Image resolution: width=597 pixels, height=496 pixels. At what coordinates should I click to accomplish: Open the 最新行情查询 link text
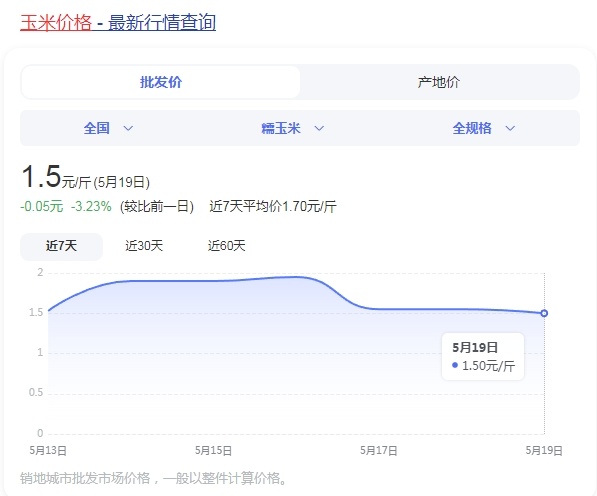click(162, 23)
